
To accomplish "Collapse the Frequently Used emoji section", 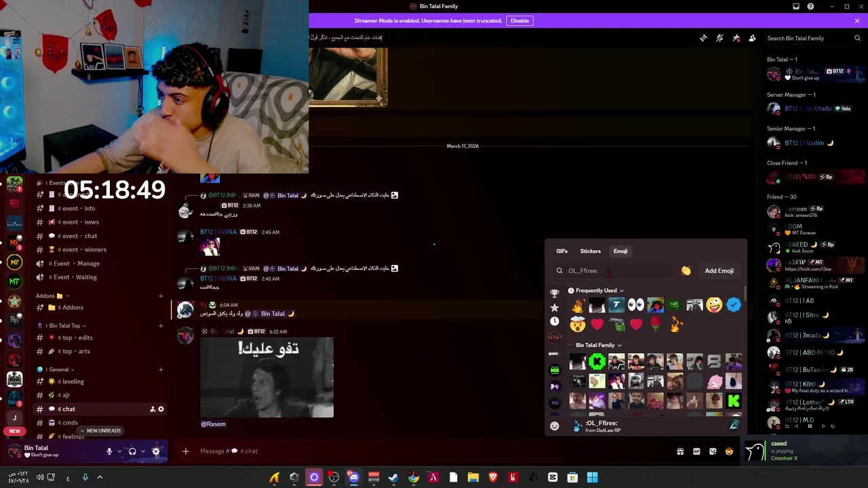I will click(x=596, y=291).
